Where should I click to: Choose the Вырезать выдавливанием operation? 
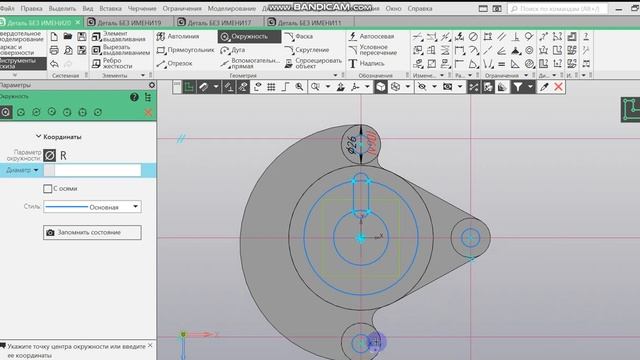[121, 50]
